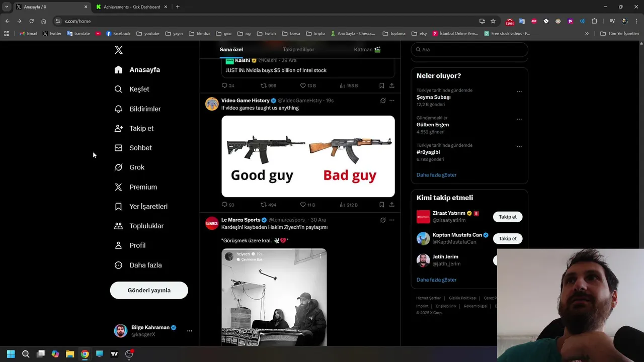Open account menu for Bilge Kahraman

[153, 330]
